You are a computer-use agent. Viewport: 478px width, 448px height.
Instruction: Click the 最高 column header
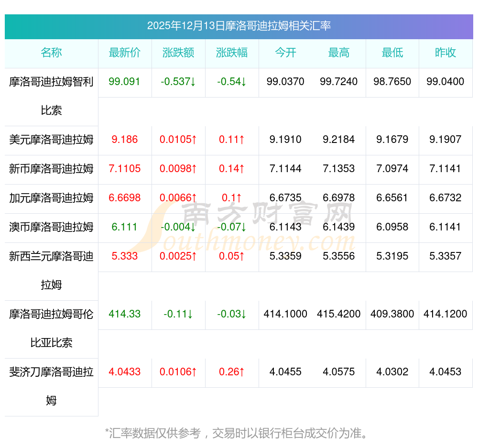pos(339,53)
